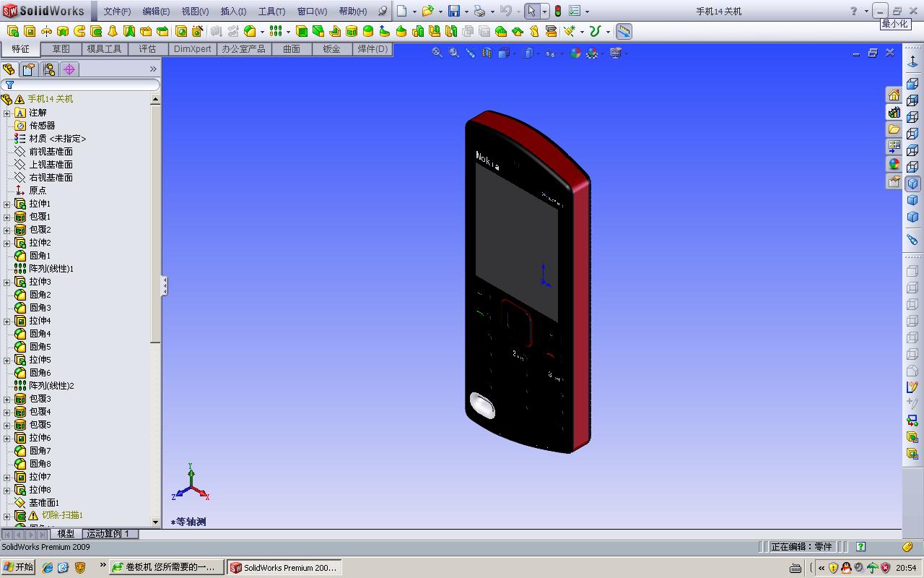Select the 模型 bottom tab
Screen dimensions: 924x578
(66, 534)
